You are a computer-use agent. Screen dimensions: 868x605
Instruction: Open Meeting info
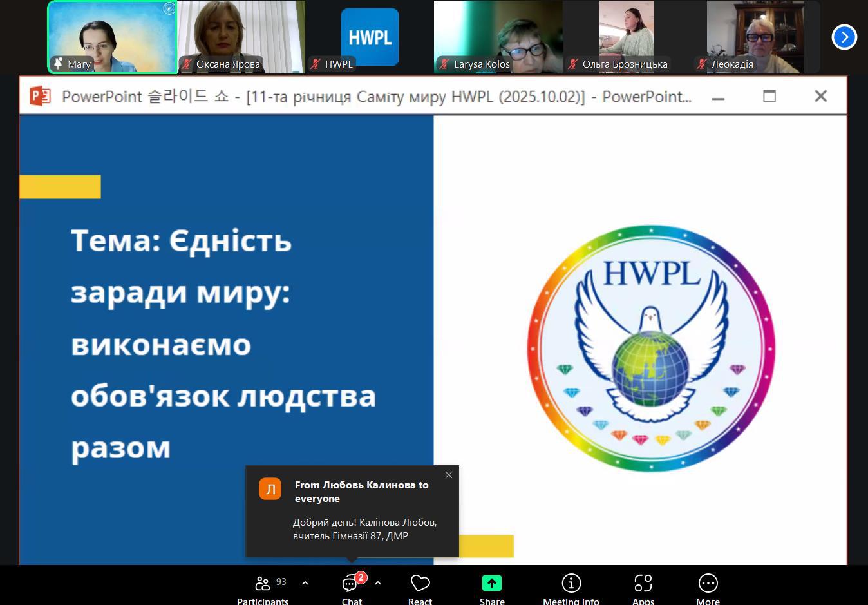pos(571,588)
